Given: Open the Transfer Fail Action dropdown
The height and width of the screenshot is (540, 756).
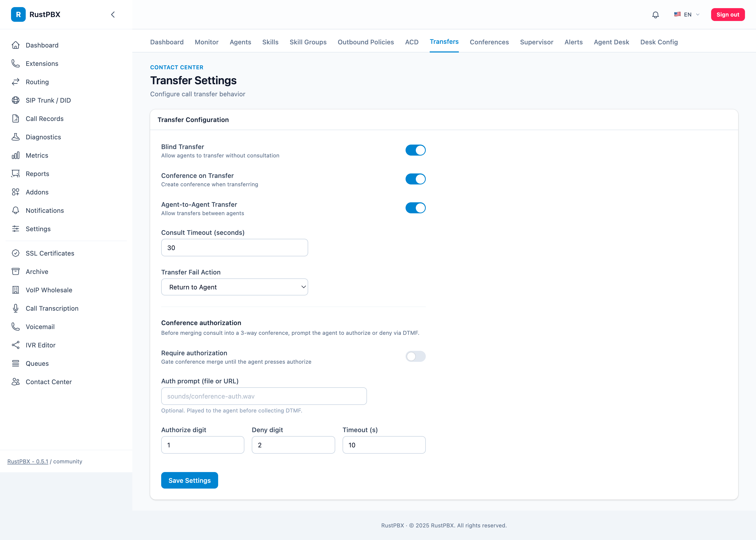Looking at the screenshot, I should pos(234,287).
